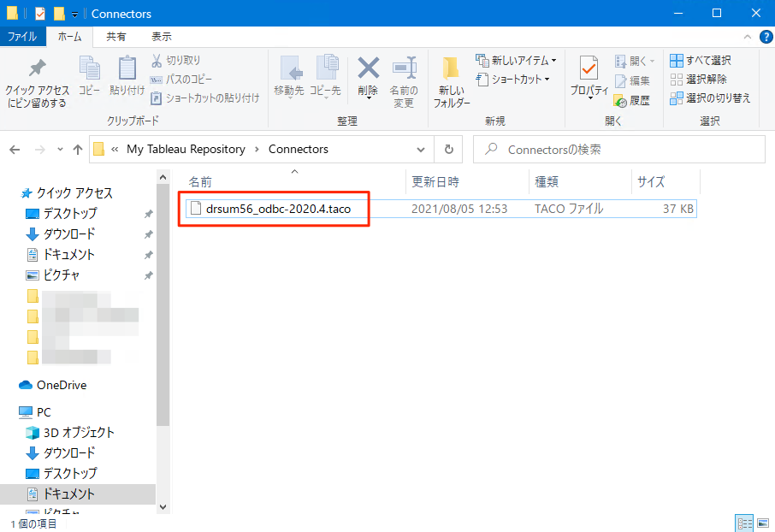Expand the address bar history dropdown
Viewport: 775px width, 532px height.
click(x=420, y=149)
